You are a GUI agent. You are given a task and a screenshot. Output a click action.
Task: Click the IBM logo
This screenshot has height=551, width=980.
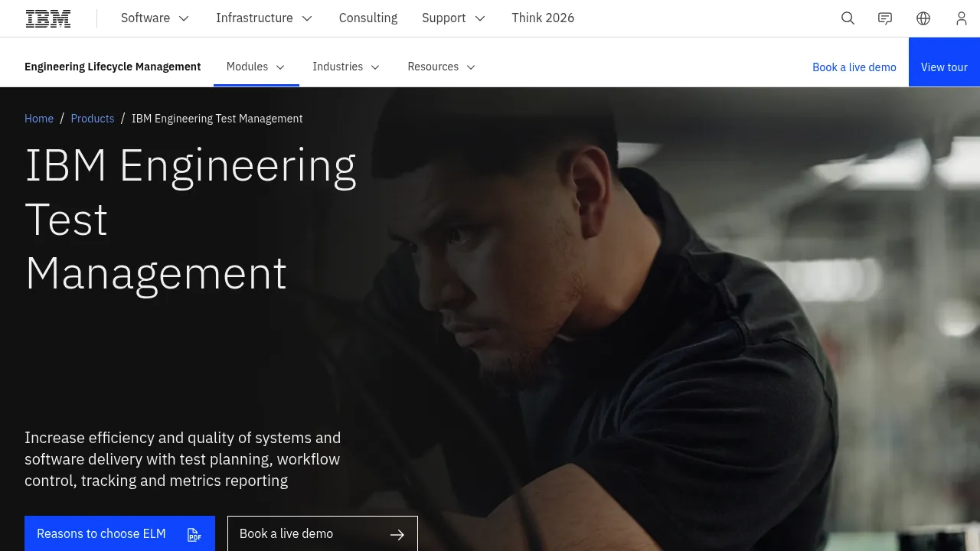(x=48, y=18)
